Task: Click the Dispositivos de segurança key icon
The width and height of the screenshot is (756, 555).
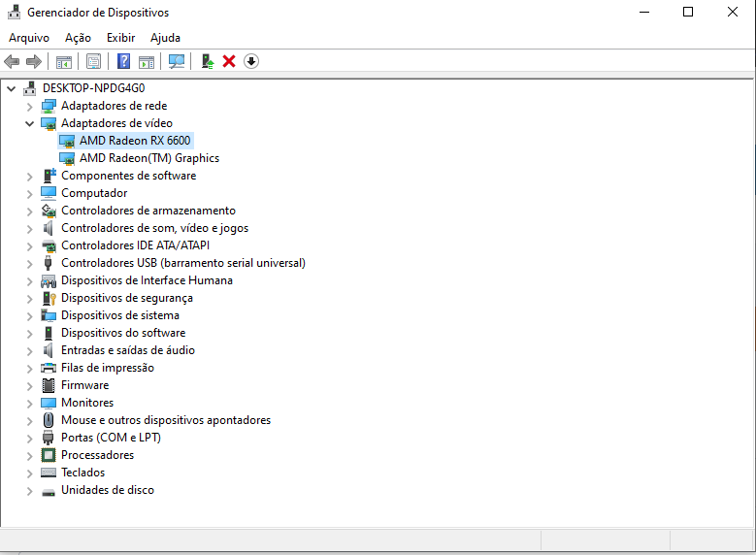Action: [x=49, y=298]
